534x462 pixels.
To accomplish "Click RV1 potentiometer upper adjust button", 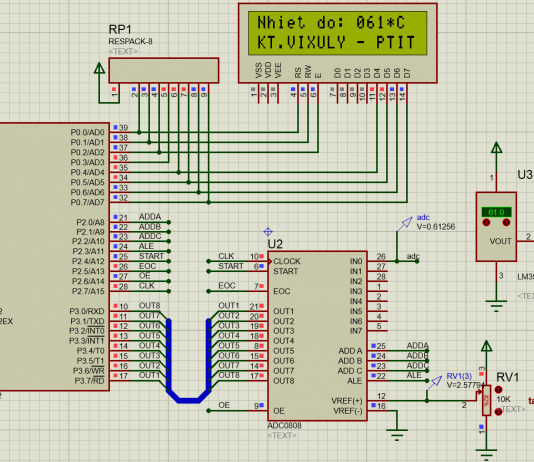I will coord(498,389).
